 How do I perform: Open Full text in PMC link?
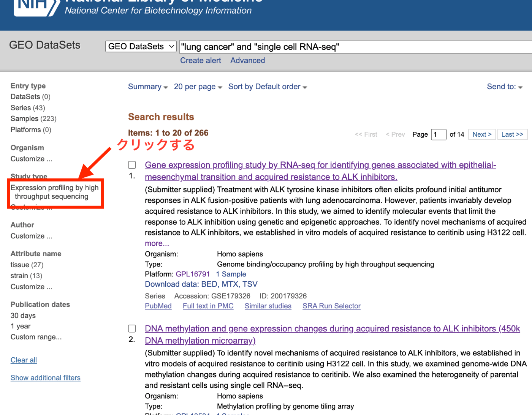[x=208, y=306]
